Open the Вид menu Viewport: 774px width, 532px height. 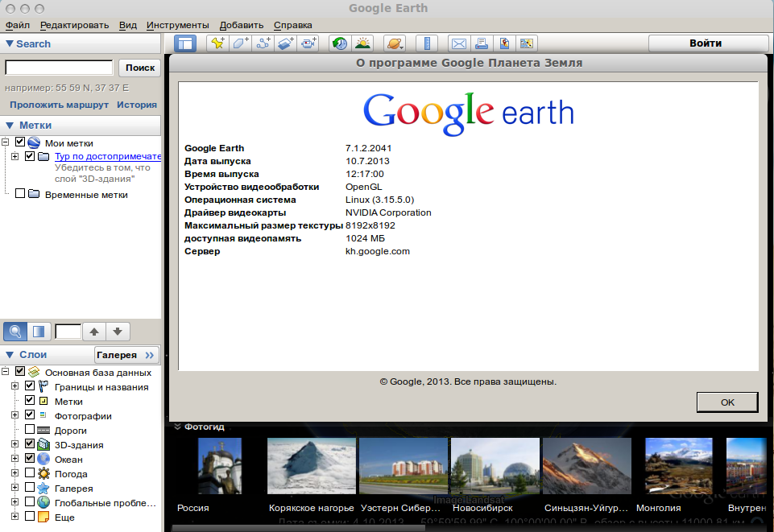pyautogui.click(x=128, y=25)
